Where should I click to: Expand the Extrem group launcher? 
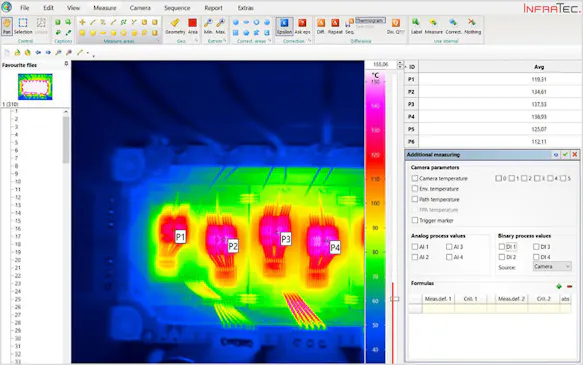(225, 41)
